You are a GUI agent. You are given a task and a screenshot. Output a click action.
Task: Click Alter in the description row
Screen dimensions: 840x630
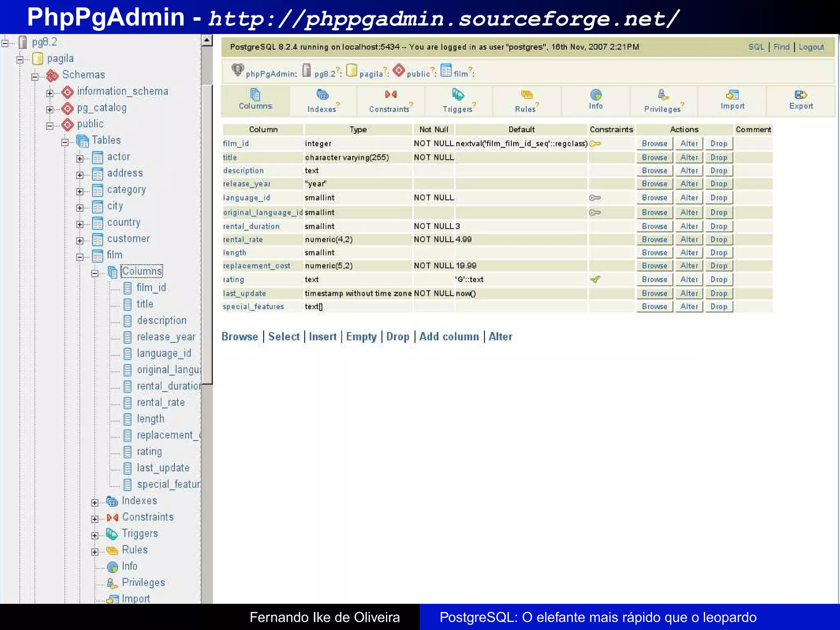(x=689, y=171)
